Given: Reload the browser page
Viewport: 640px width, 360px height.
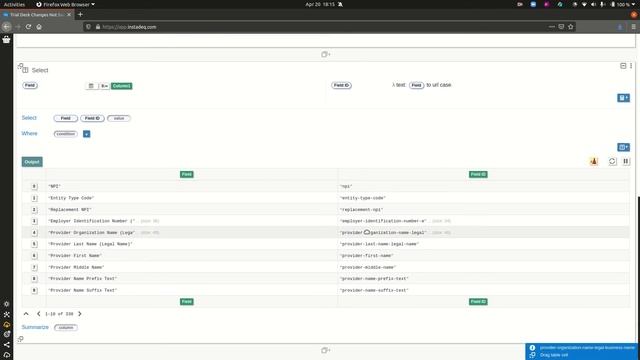Looking at the screenshot, I should tap(28, 27).
